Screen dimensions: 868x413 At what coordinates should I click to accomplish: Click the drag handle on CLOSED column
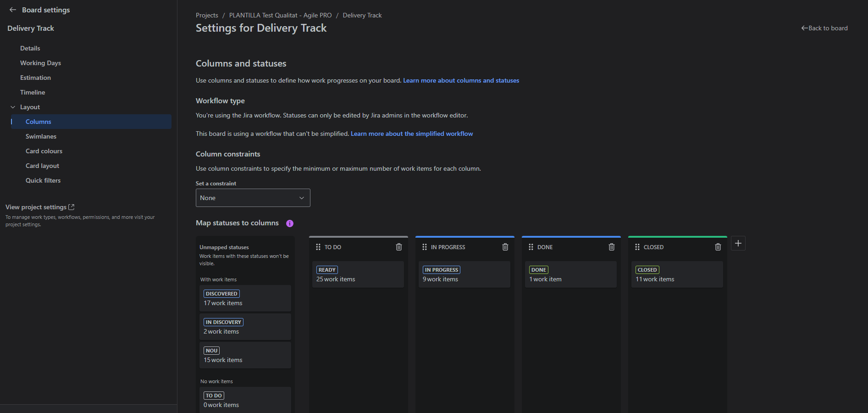tap(637, 247)
